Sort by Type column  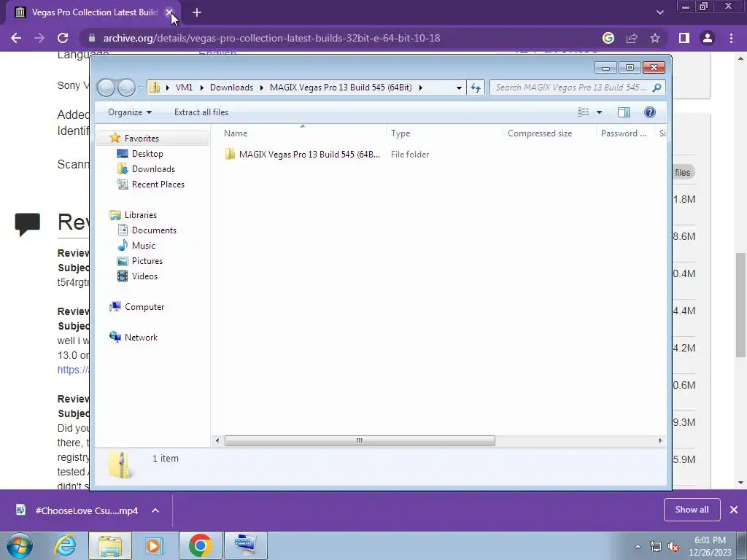[x=444, y=133]
